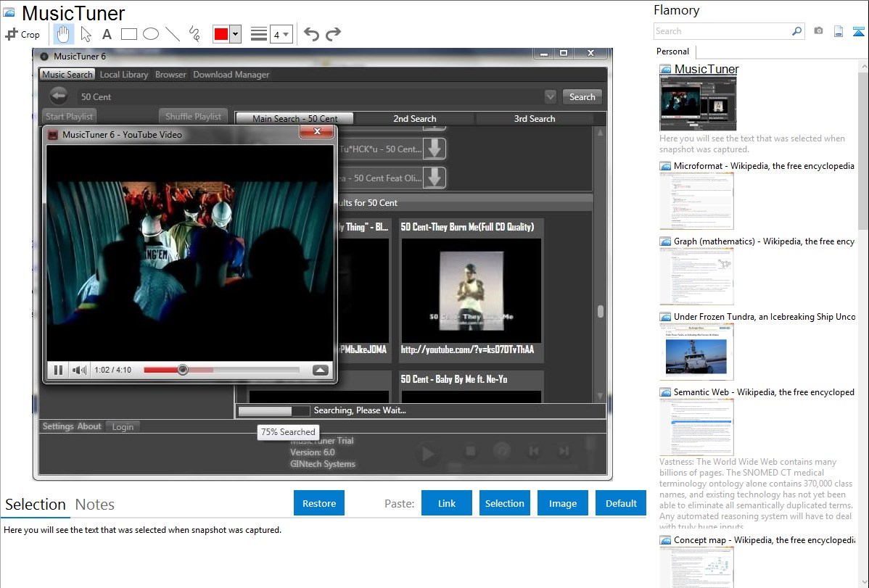Select the Graph (mathematics) snapshot thumbnail
The height and width of the screenshot is (588, 869).
(696, 276)
